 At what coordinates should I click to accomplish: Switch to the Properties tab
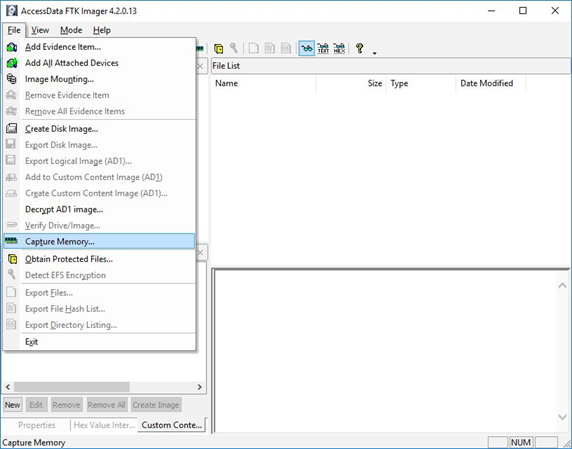[36, 425]
